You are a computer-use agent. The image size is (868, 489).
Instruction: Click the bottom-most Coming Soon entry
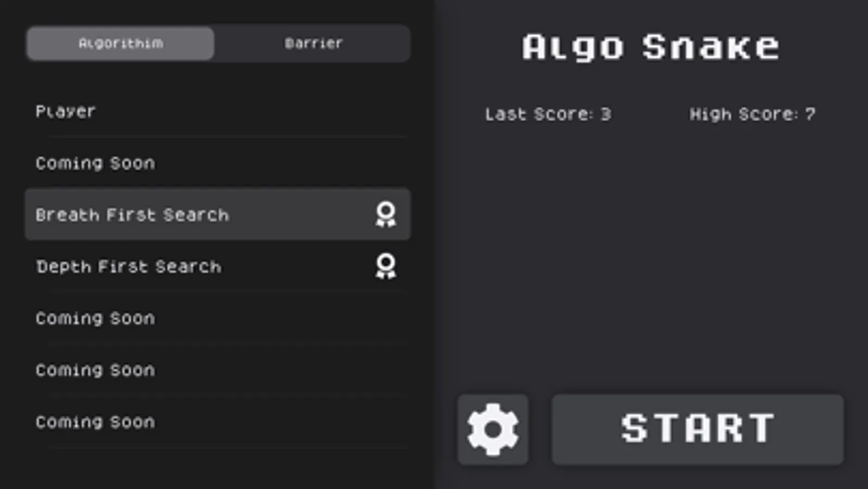[217, 422]
